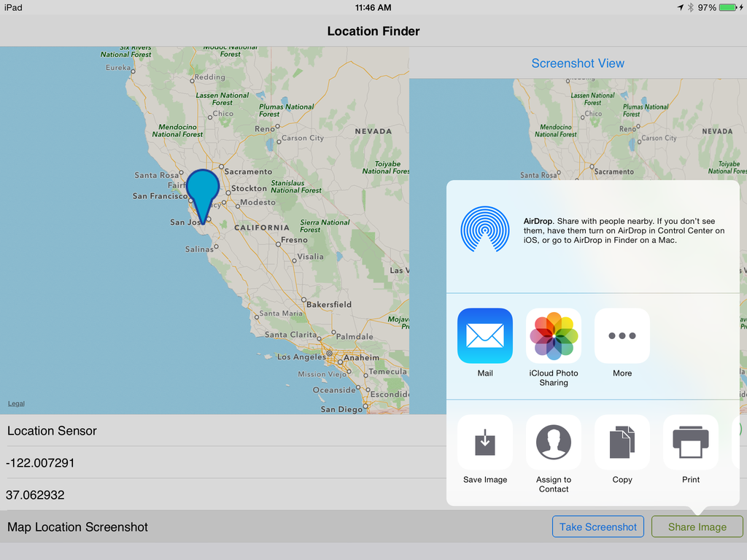The width and height of the screenshot is (747, 560).
Task: Tap the Los Angeles marker on the map
Action: click(330, 357)
